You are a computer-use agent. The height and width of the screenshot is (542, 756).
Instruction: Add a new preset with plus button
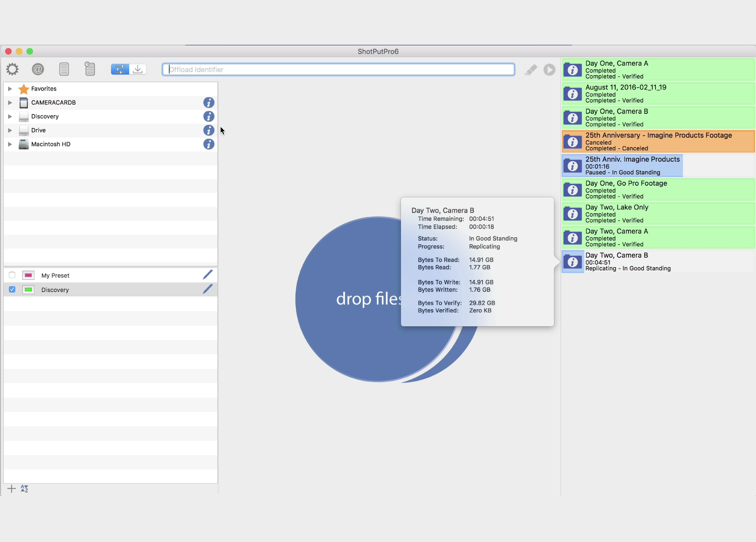(11, 489)
